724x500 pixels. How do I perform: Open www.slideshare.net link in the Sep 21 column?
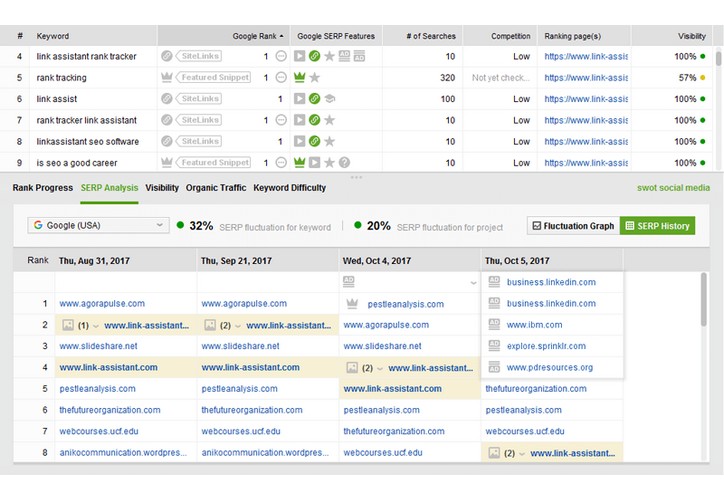click(x=240, y=346)
